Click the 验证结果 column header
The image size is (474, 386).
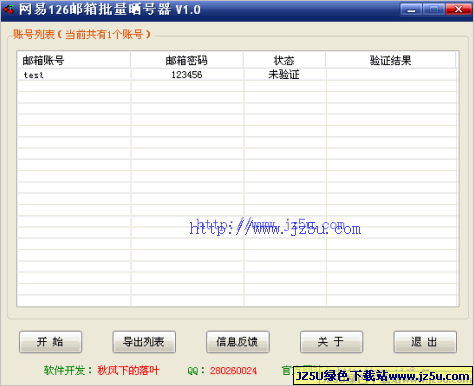click(x=391, y=60)
